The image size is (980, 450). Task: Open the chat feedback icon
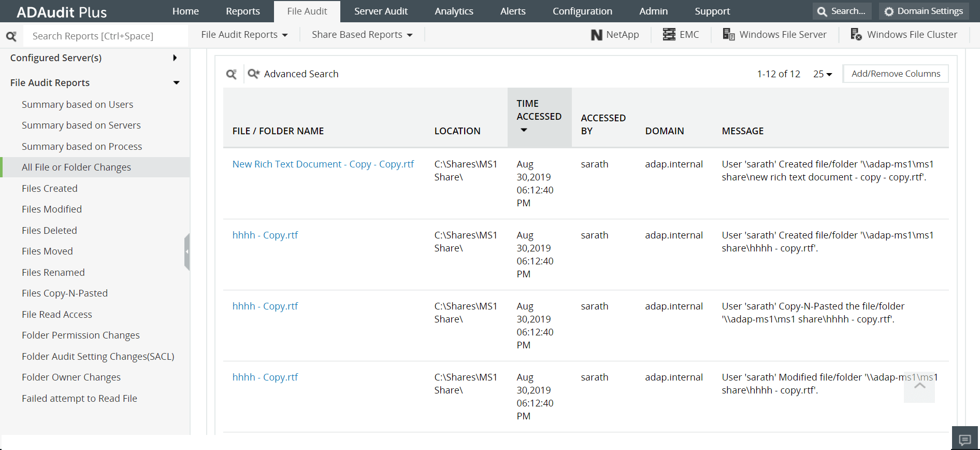pos(965,440)
